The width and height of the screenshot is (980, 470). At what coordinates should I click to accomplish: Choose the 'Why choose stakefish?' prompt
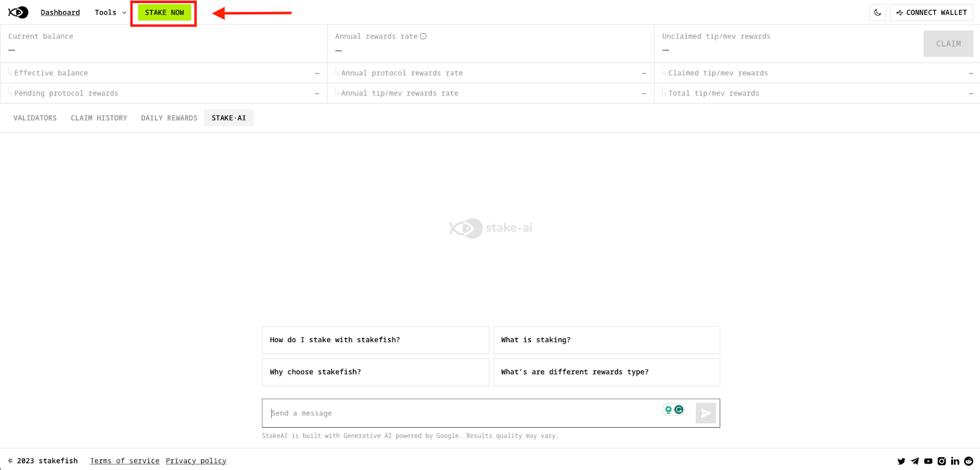tap(375, 372)
